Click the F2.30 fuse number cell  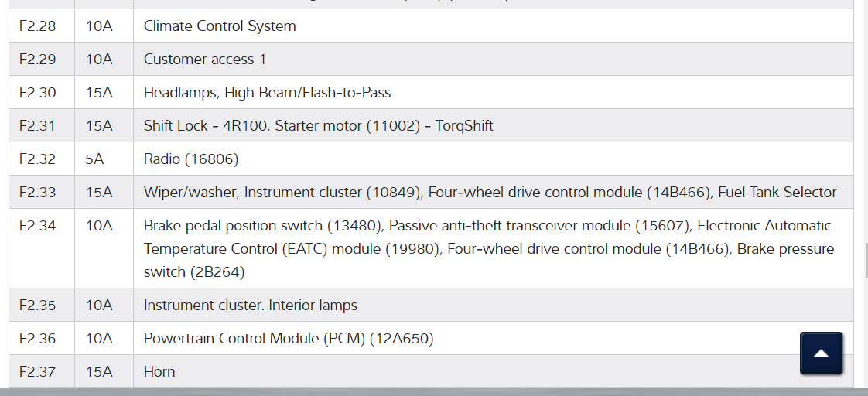[x=38, y=93]
